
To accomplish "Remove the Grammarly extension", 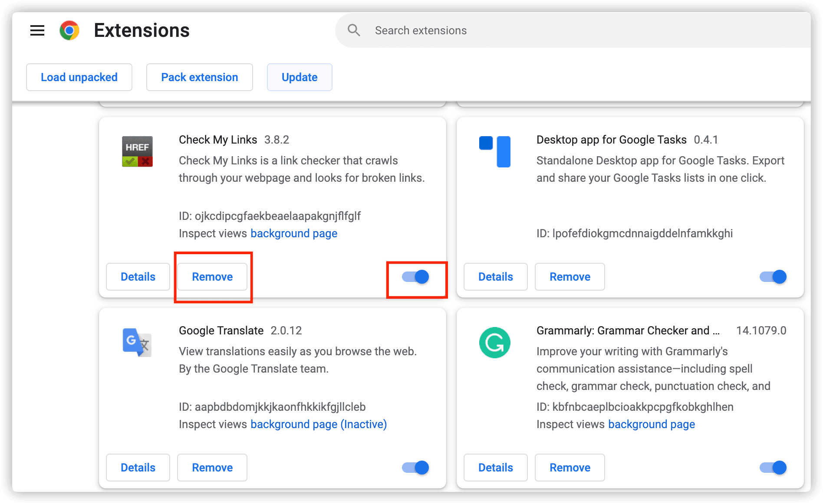I will point(570,468).
